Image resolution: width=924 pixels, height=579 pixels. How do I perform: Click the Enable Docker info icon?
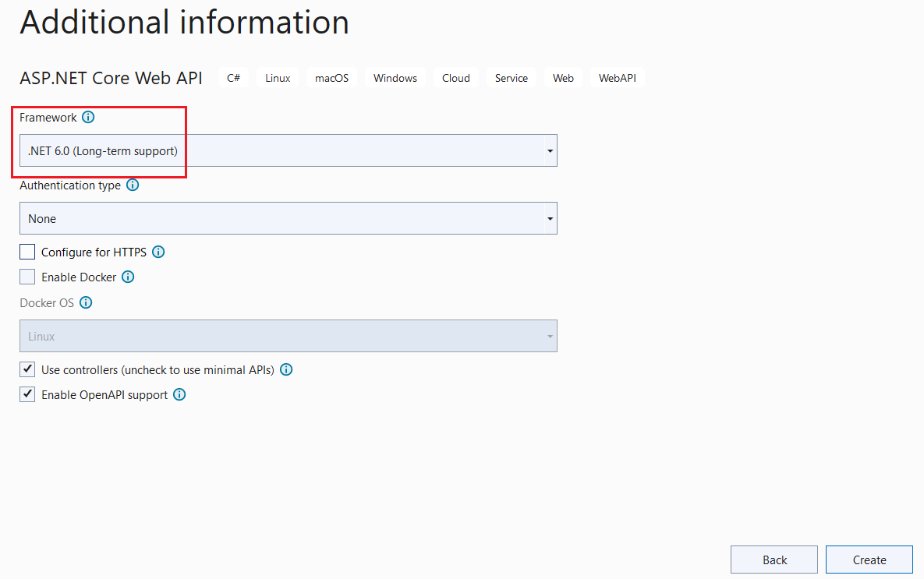click(x=129, y=277)
